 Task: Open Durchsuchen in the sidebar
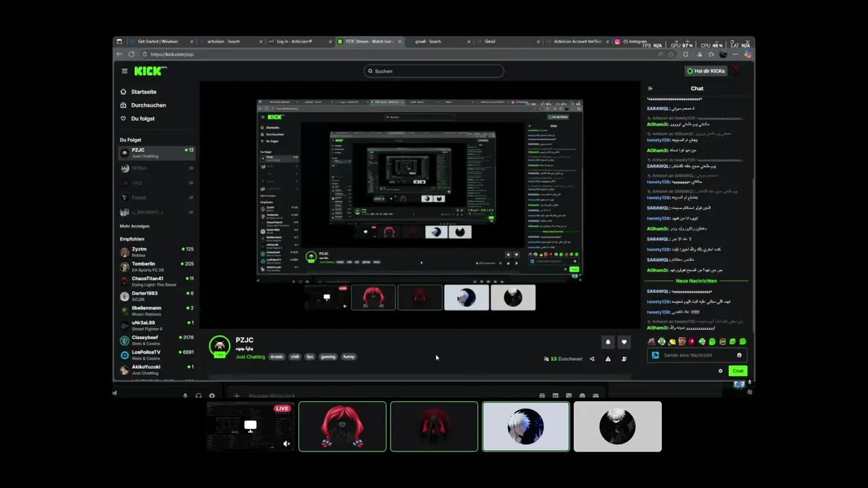(x=143, y=105)
